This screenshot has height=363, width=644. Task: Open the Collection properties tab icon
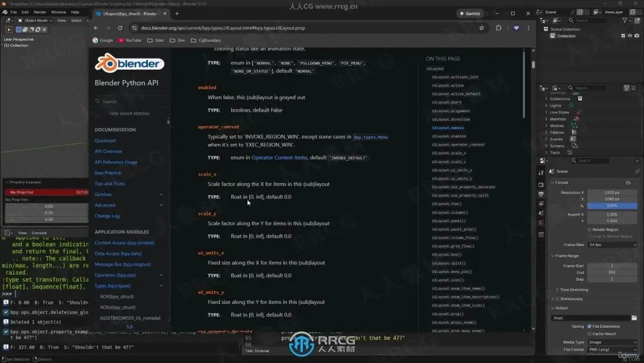(541, 235)
